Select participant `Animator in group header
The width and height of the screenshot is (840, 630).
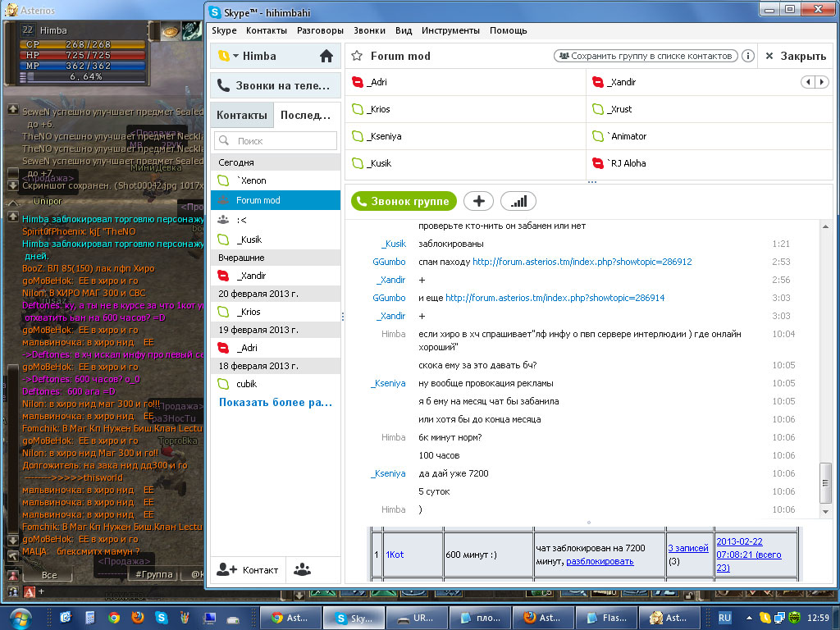tap(710, 136)
